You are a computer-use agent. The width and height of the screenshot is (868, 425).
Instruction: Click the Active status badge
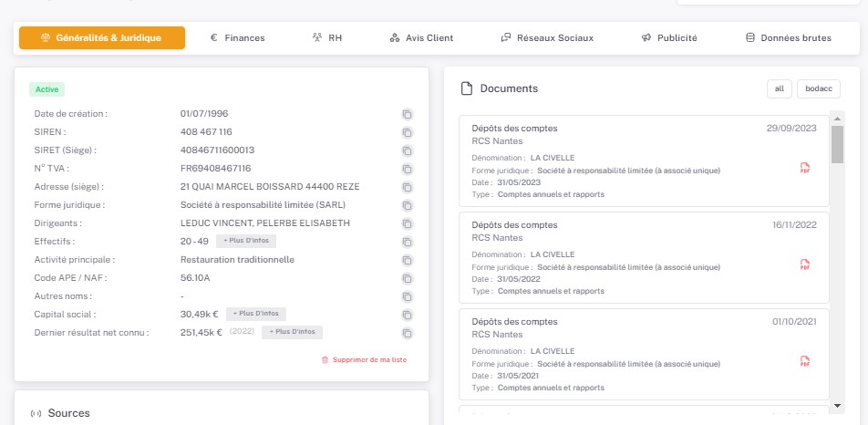47,89
